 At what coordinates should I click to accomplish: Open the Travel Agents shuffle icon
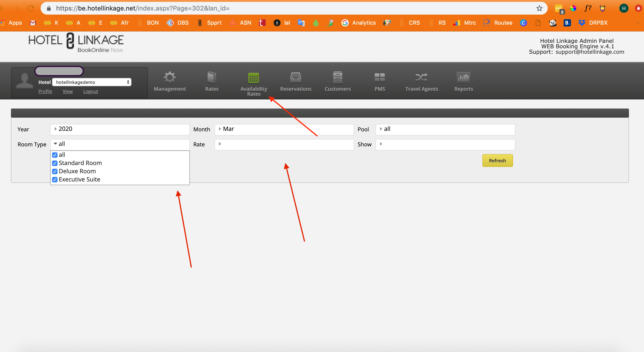[421, 78]
